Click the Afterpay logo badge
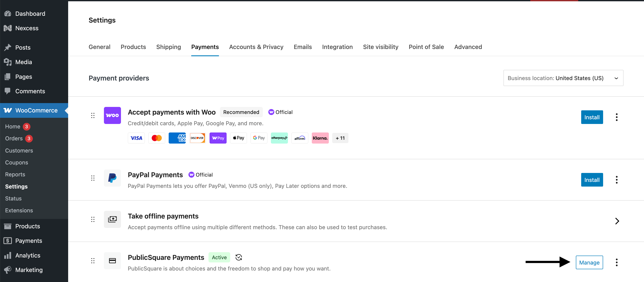 coord(279,138)
